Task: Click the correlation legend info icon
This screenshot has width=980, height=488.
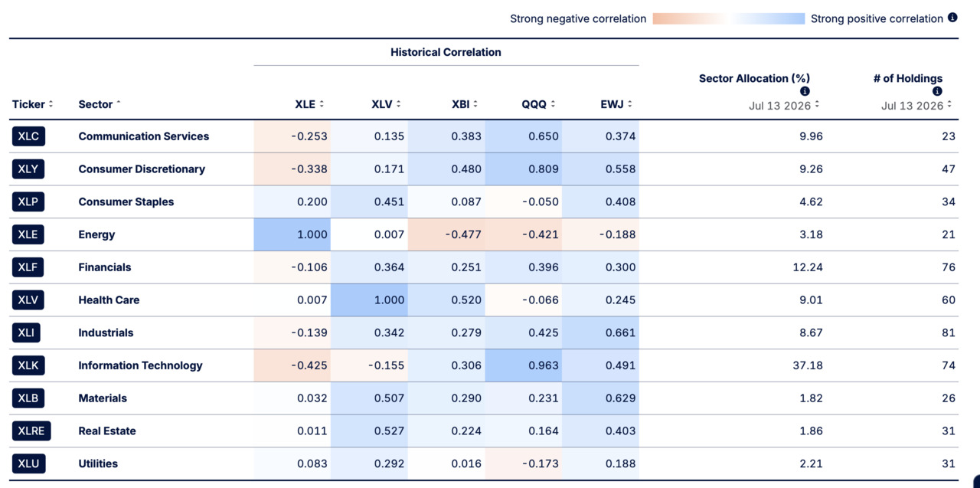Action: [952, 18]
